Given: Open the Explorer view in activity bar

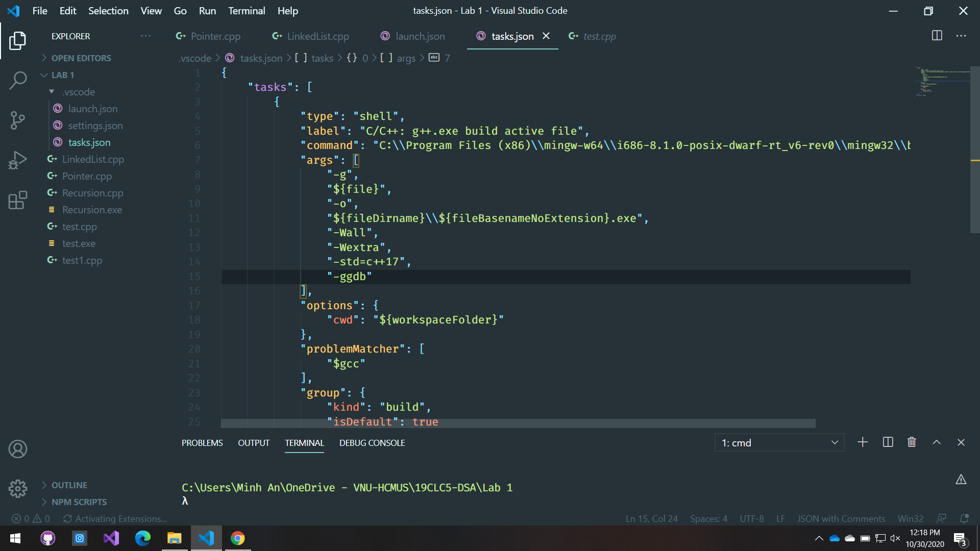Looking at the screenshot, I should point(18,41).
